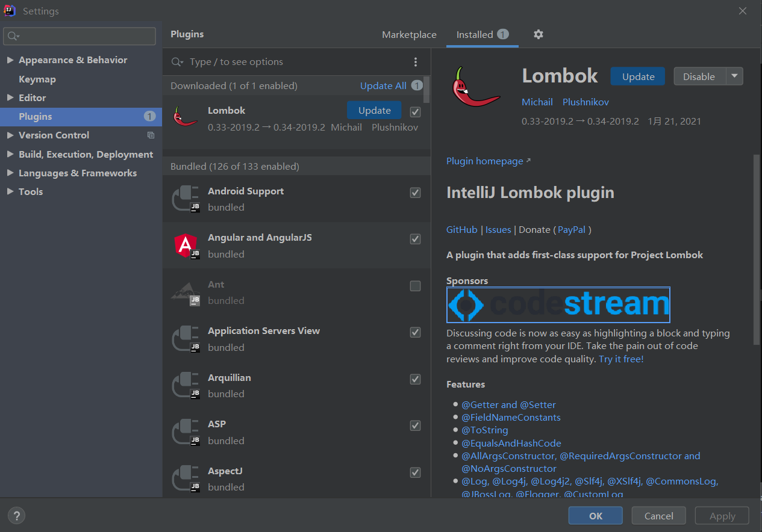This screenshot has height=532, width=762.
Task: Expand the Version Control node
Action: click(x=10, y=135)
